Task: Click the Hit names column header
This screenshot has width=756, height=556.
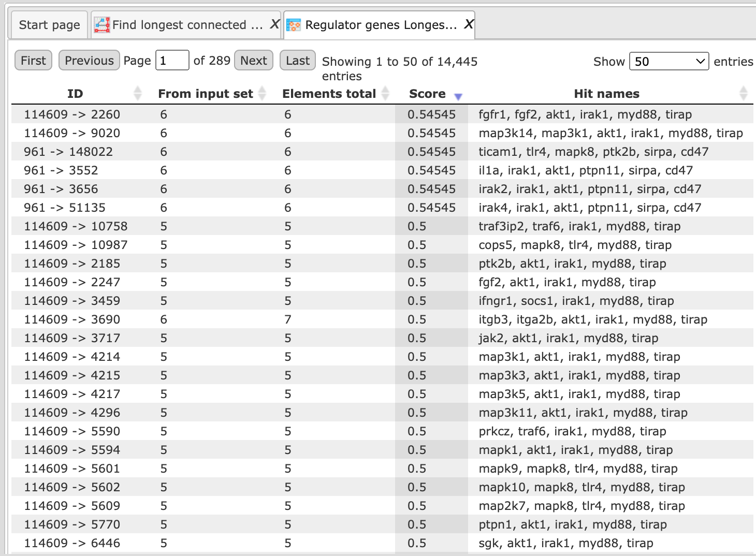Action: [606, 94]
